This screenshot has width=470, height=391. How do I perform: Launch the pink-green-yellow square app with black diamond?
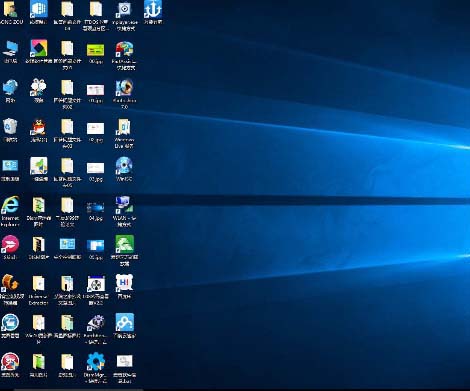(39, 48)
